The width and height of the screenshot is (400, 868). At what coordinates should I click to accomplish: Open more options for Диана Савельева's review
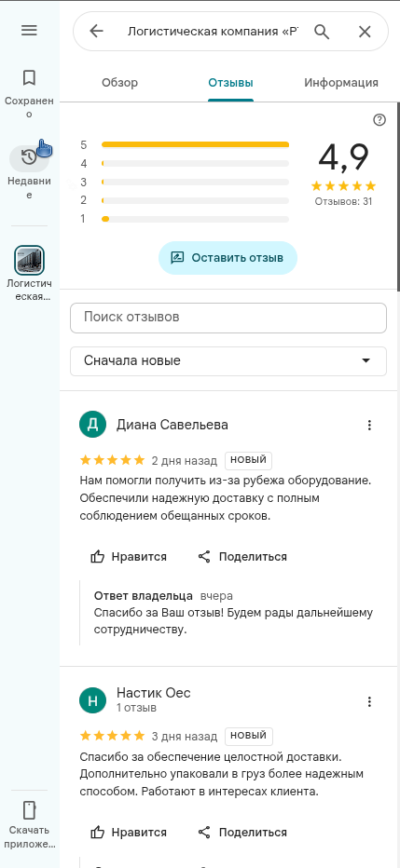[x=369, y=425]
